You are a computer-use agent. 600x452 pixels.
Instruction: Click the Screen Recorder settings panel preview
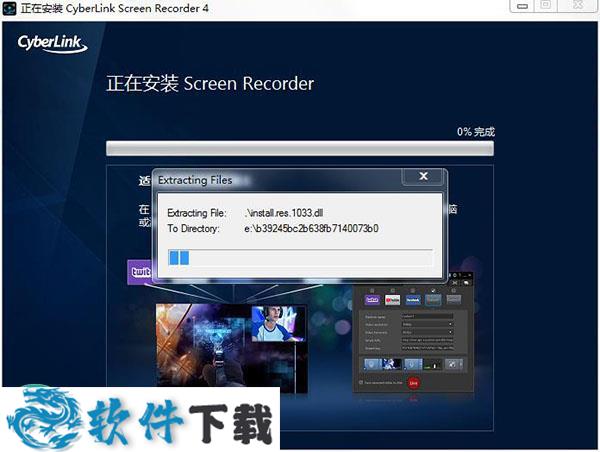coord(413,332)
